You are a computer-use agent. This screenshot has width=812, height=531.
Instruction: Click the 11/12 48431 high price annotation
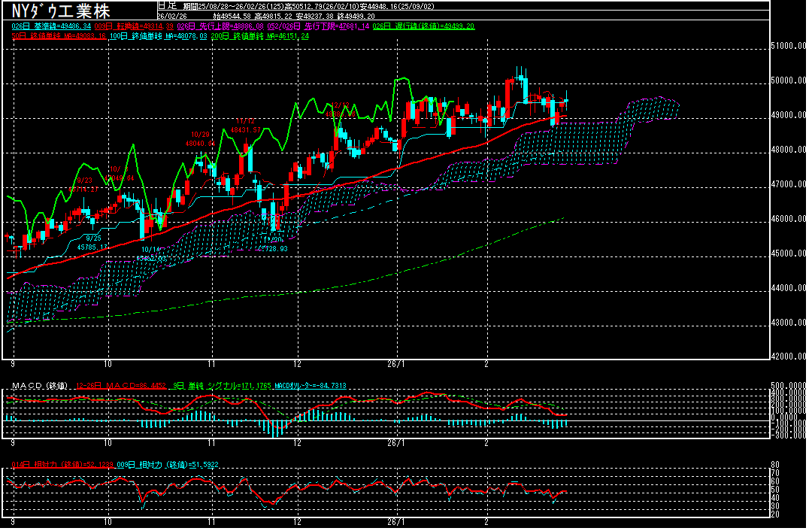[x=244, y=125]
